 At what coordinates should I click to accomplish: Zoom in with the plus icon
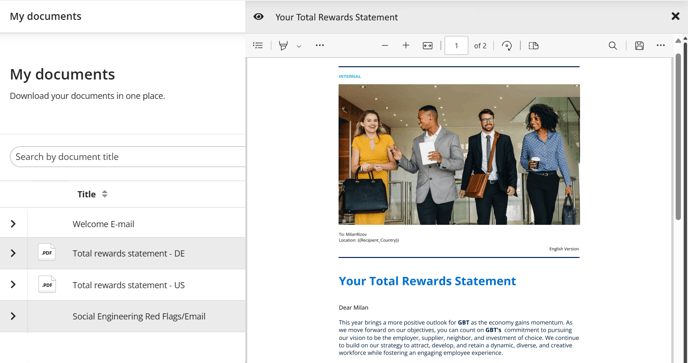pyautogui.click(x=406, y=45)
